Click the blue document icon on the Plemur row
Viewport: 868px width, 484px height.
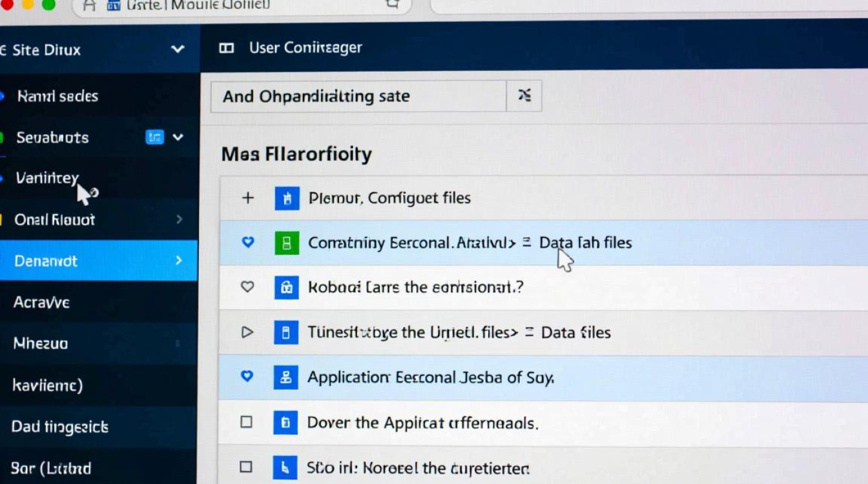point(287,198)
